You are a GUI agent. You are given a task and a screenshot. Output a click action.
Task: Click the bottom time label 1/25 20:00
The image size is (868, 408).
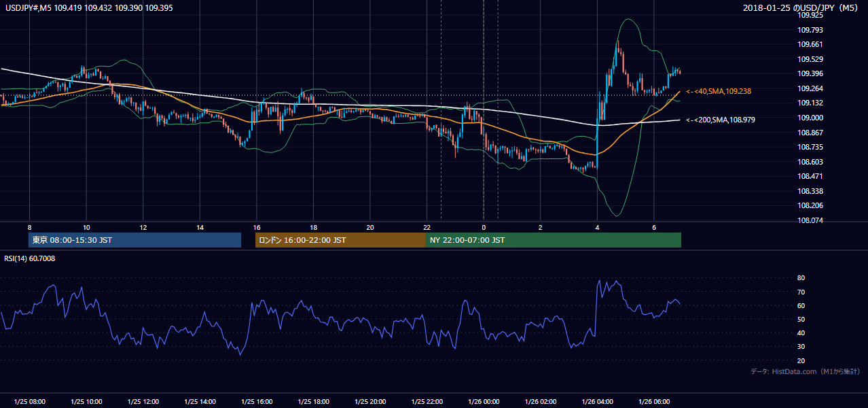pos(370,402)
